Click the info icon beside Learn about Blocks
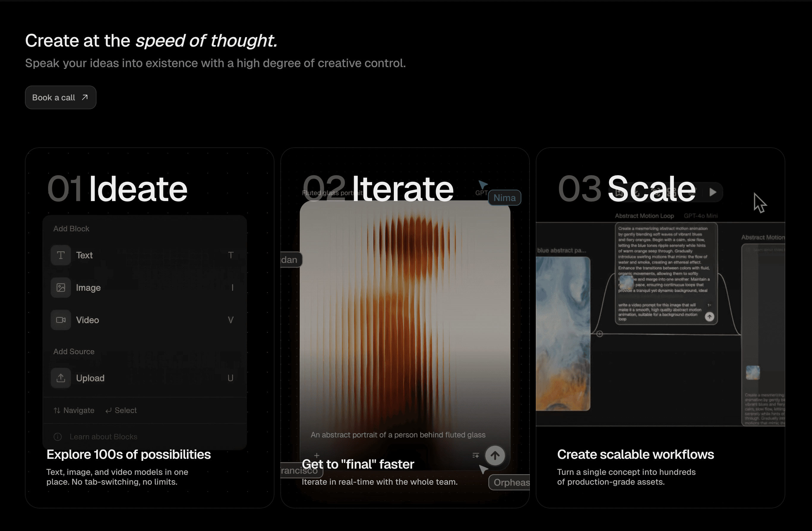The width and height of the screenshot is (812, 531). [x=58, y=437]
